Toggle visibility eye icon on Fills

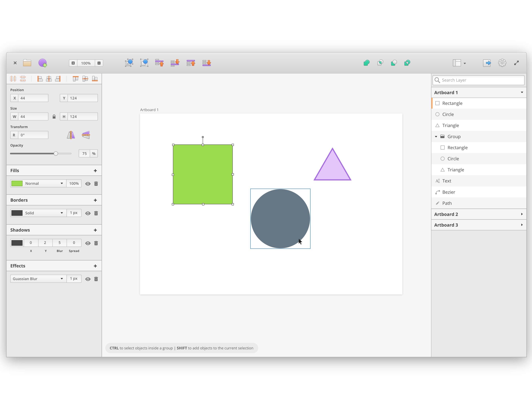point(88,183)
